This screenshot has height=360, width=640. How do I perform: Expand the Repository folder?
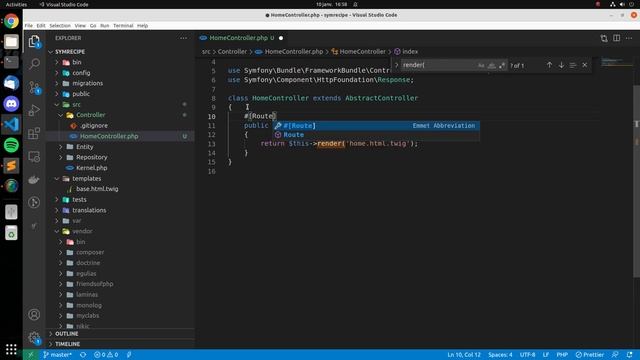pyautogui.click(x=120, y=157)
